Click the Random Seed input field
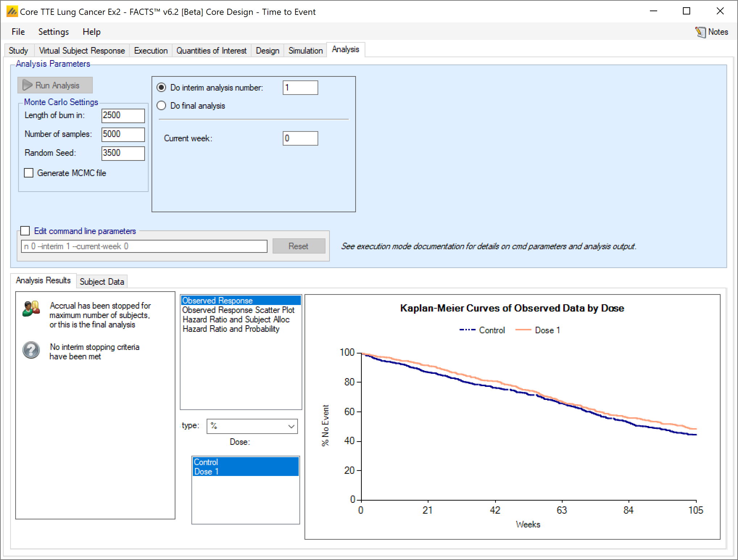 pyautogui.click(x=123, y=153)
